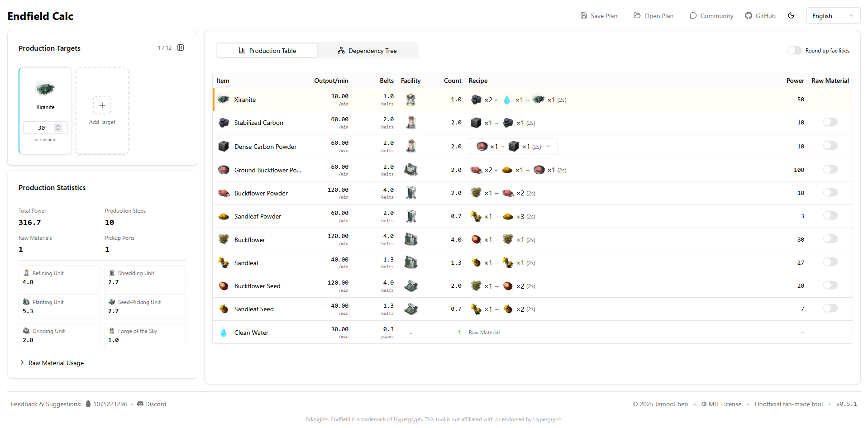868x428 pixels.
Task: Toggle raw material for Ground Buckflower Powder
Action: coord(830,169)
